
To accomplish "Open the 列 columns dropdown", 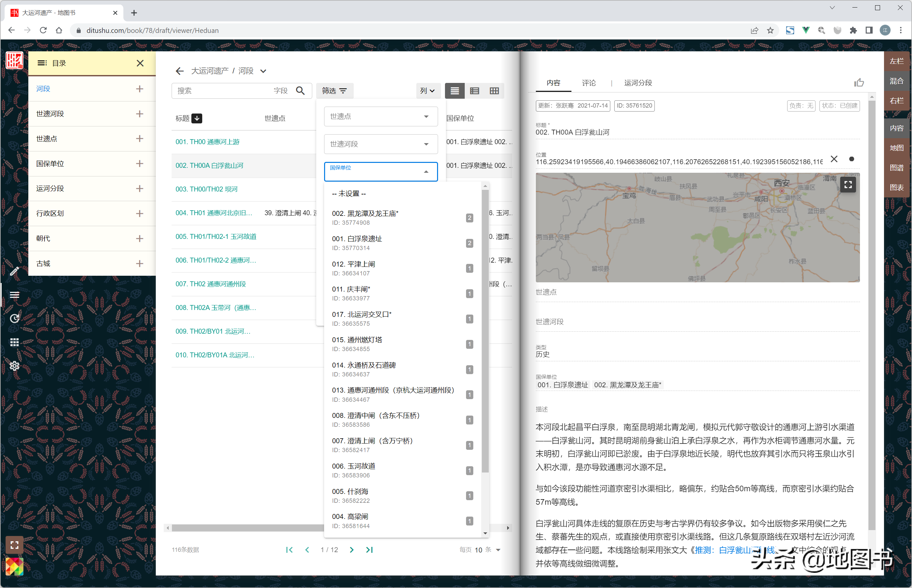I will pyautogui.click(x=427, y=91).
